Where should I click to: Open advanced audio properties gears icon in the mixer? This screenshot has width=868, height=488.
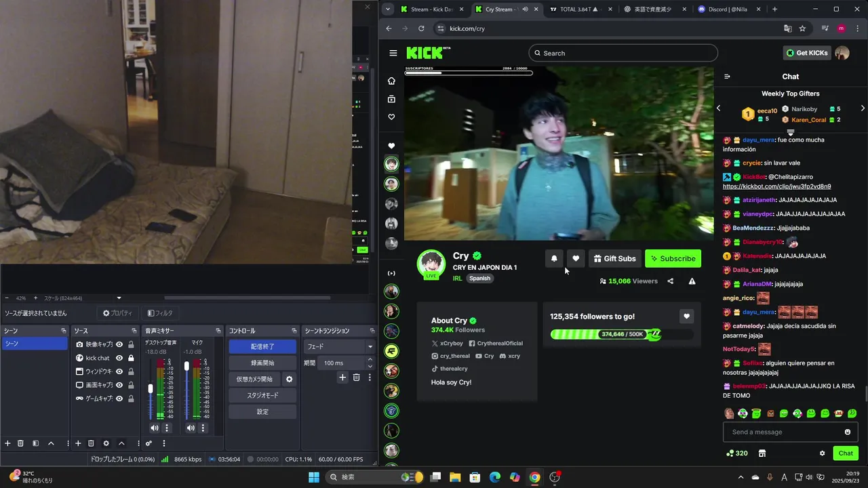(149, 443)
